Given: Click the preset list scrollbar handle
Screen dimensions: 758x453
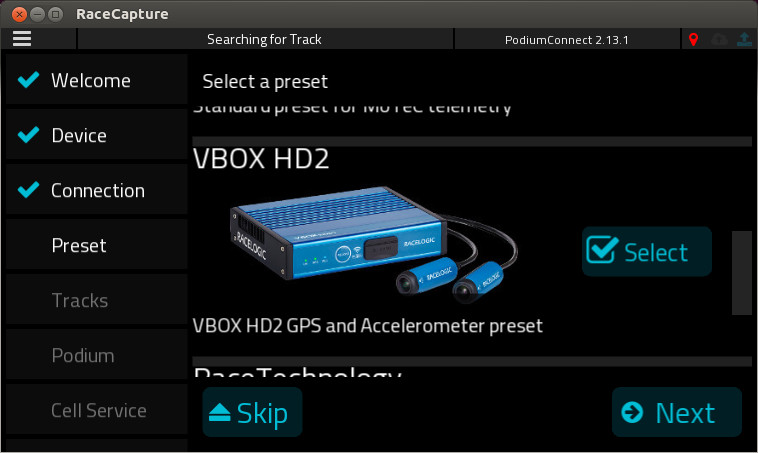Looking at the screenshot, I should pyautogui.click(x=742, y=273).
